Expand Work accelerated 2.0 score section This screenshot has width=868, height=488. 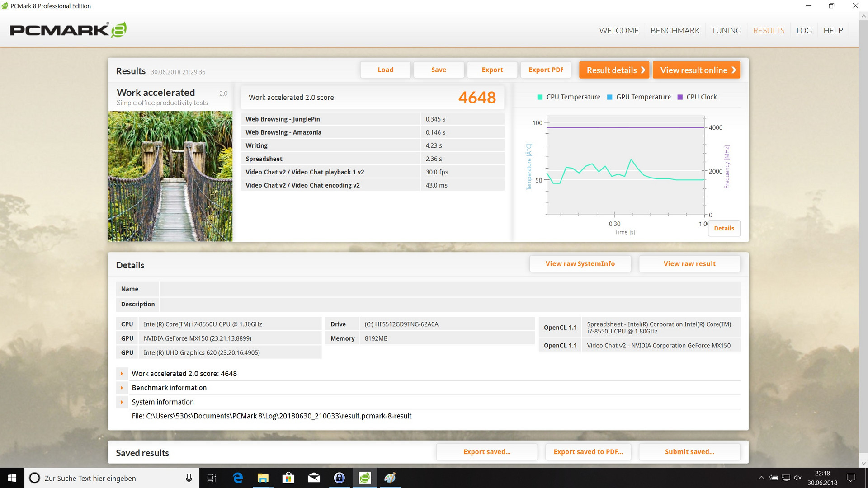122,374
